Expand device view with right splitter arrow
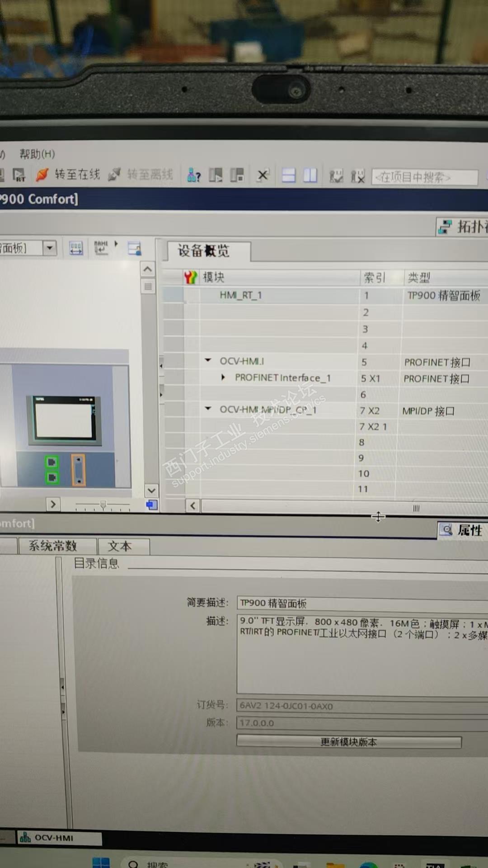Image resolution: width=488 pixels, height=868 pixels. coord(161,395)
